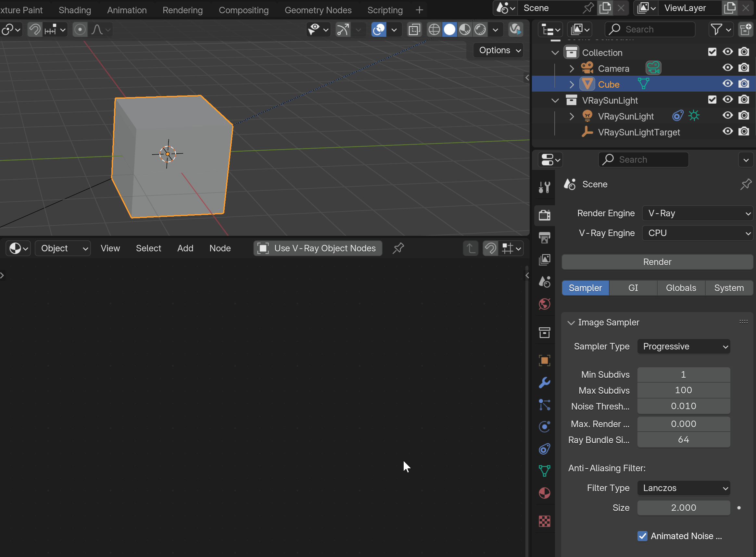Image resolution: width=756 pixels, height=557 pixels.
Task: Open outliner filter dropdown
Action: 721,30
